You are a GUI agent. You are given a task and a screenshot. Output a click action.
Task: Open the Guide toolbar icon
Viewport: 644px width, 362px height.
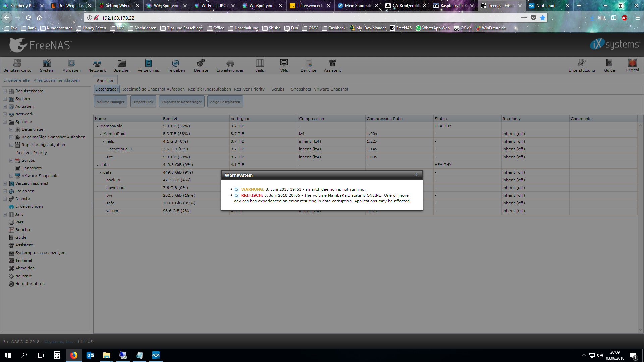click(609, 65)
